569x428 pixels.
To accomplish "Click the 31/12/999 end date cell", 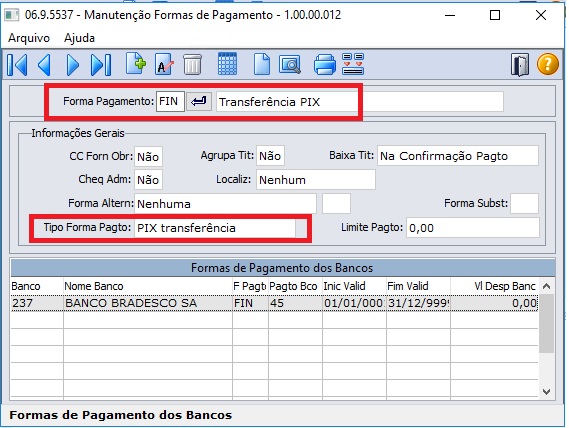I will [x=418, y=303].
